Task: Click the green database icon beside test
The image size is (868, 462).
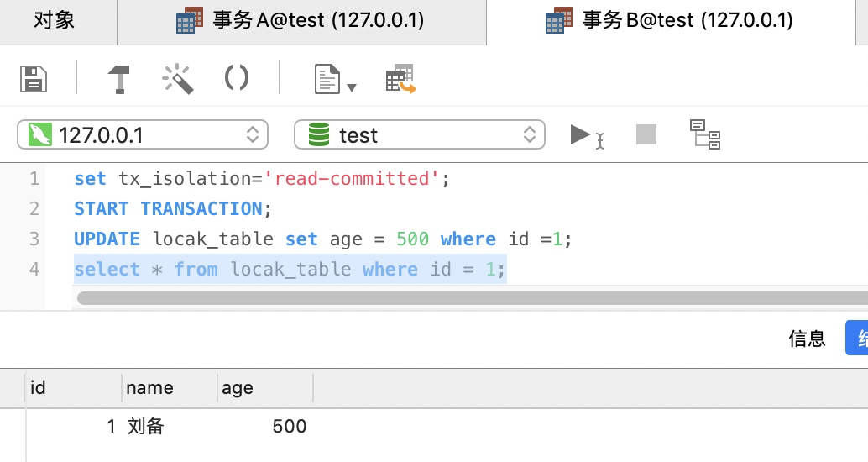Action: tap(319, 134)
